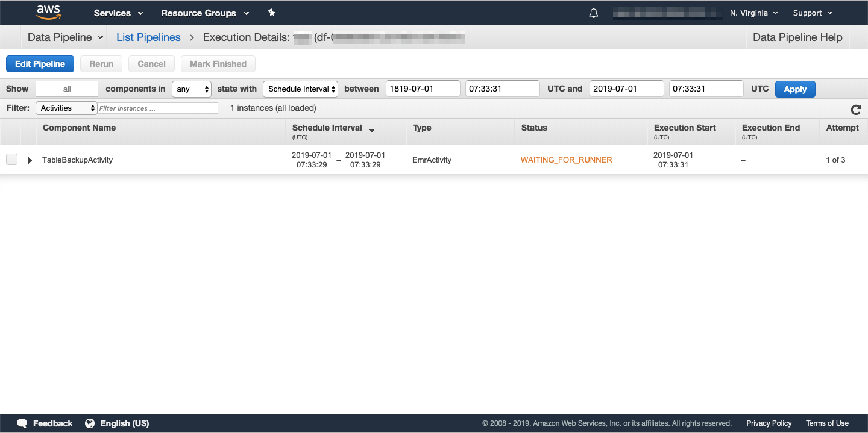
Task: Open the AWS logo home link
Action: coord(48,12)
